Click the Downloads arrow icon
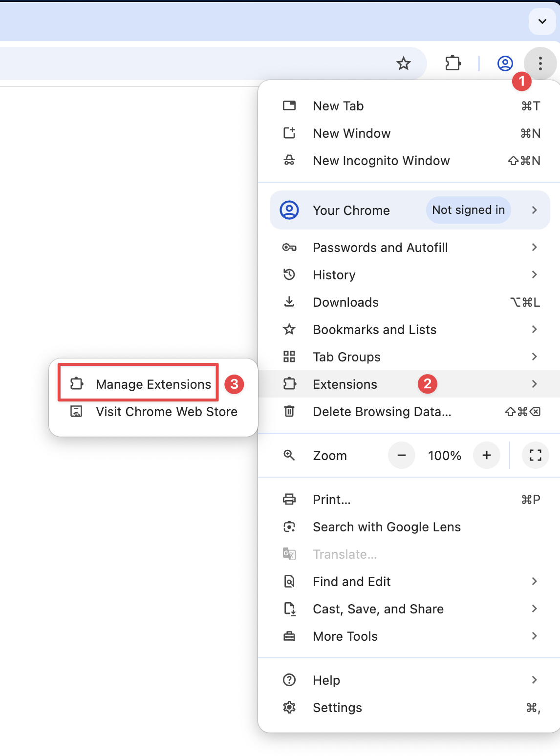This screenshot has width=560, height=756. click(x=289, y=302)
